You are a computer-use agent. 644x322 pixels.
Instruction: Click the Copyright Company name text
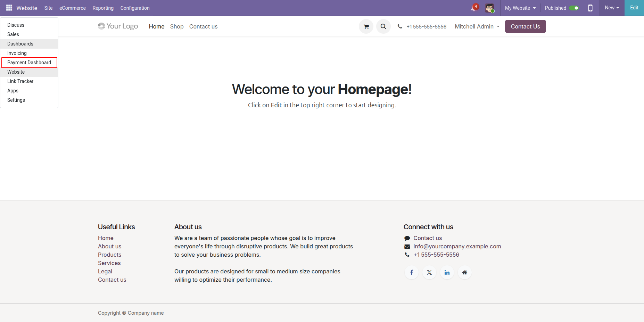pos(131,313)
